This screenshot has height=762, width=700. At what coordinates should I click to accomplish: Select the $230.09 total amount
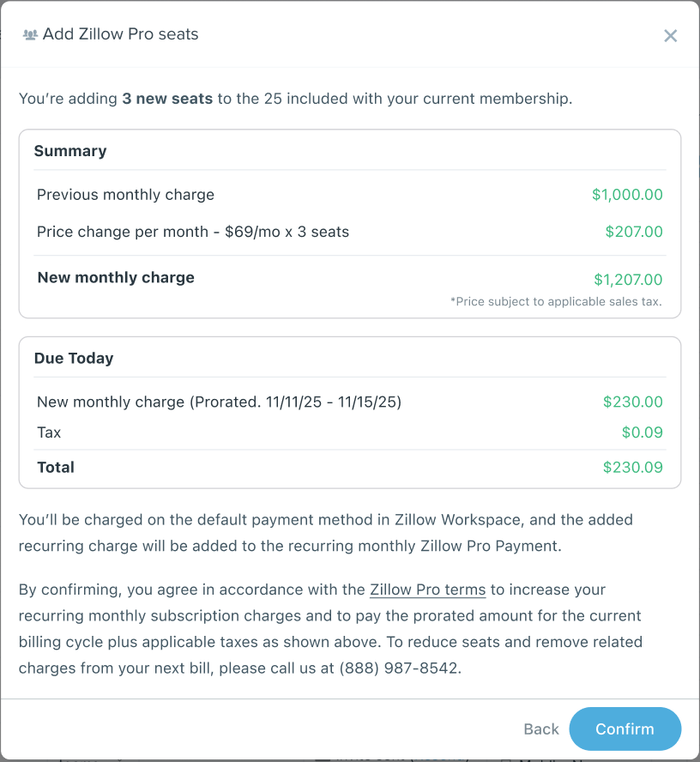(x=633, y=469)
